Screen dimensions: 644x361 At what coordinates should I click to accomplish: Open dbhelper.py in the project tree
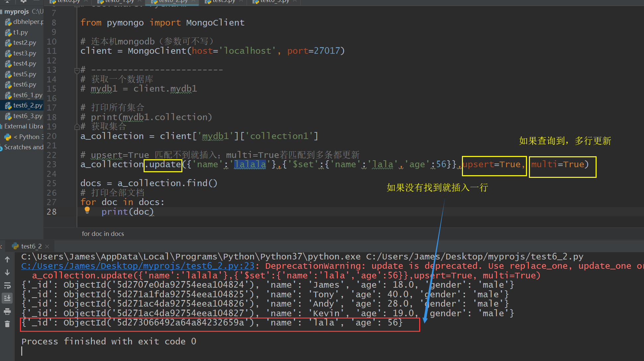click(28, 22)
